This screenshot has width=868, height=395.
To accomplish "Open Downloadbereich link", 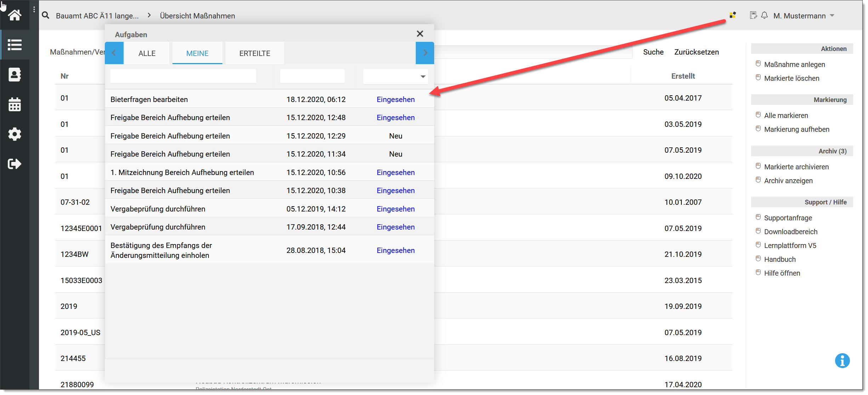I will (x=790, y=232).
